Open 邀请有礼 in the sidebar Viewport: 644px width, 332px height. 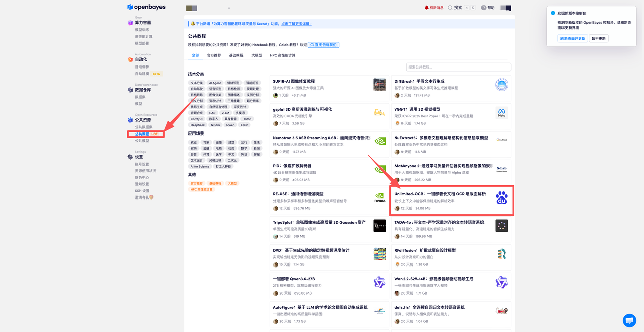click(144, 197)
